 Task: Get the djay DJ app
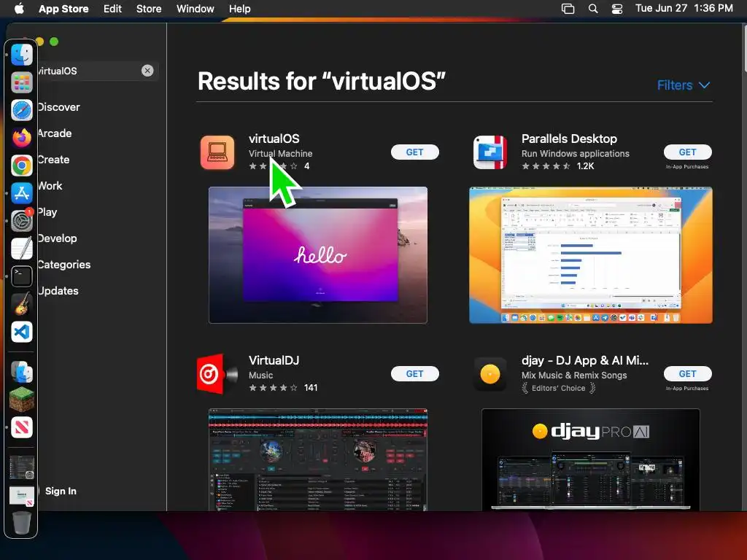(687, 374)
